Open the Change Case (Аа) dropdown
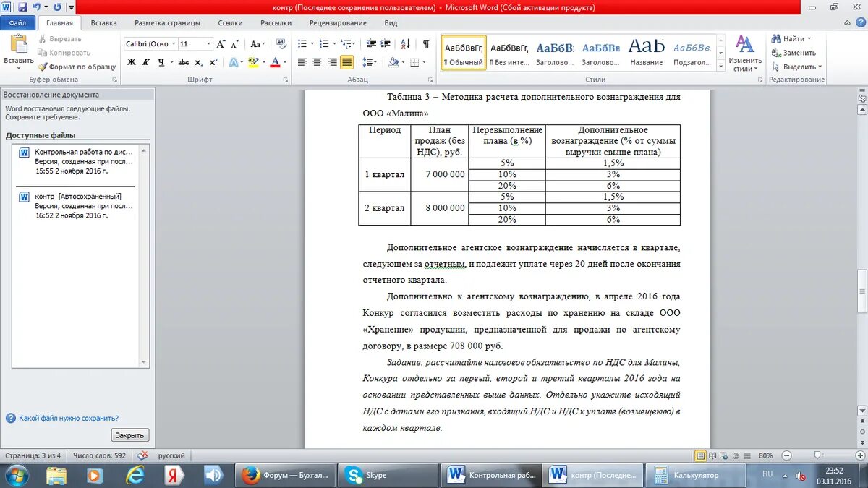This screenshot has width=868, height=488. (x=258, y=44)
